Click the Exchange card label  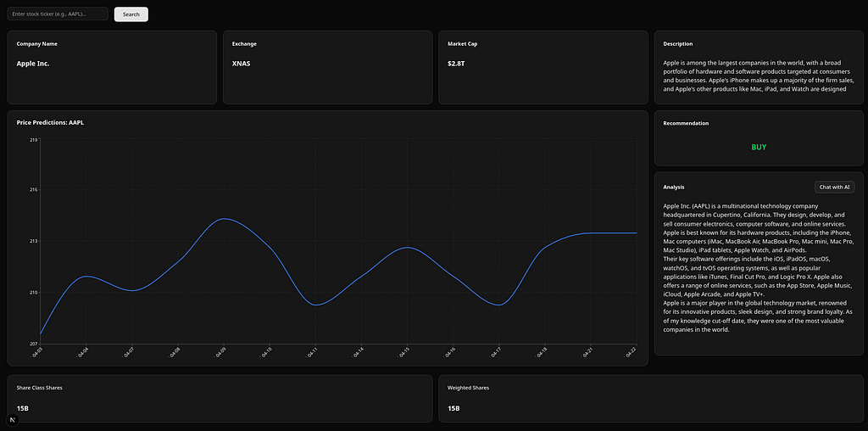point(244,44)
